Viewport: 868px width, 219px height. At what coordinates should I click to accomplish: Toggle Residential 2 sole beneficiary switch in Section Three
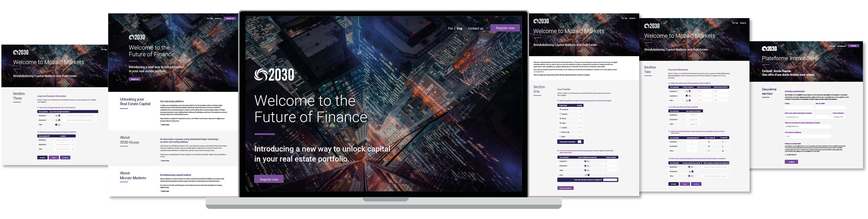point(58,120)
